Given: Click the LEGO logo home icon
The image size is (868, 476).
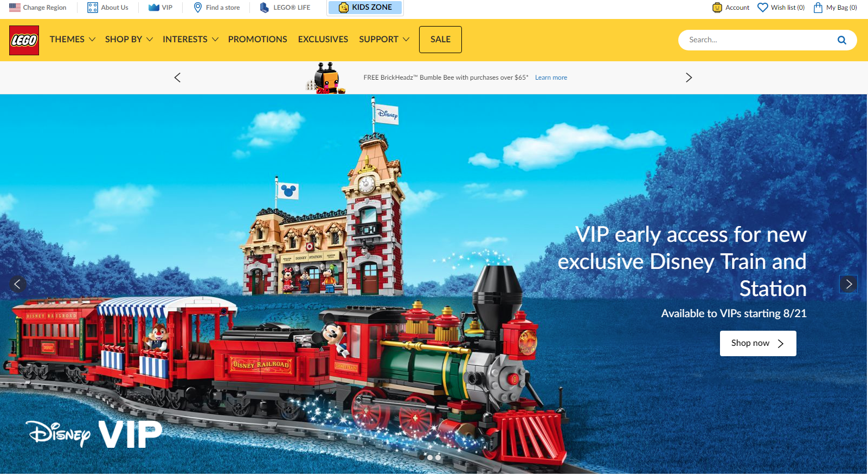Looking at the screenshot, I should (x=24, y=40).
